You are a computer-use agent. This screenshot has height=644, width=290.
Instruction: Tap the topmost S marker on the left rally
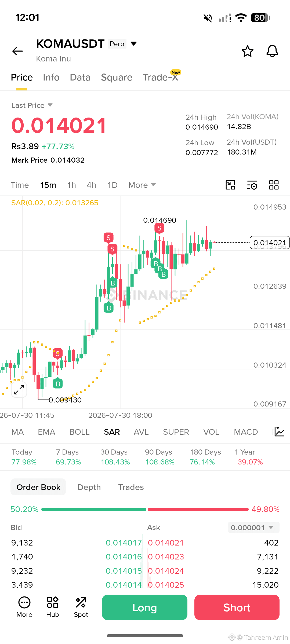click(108, 237)
